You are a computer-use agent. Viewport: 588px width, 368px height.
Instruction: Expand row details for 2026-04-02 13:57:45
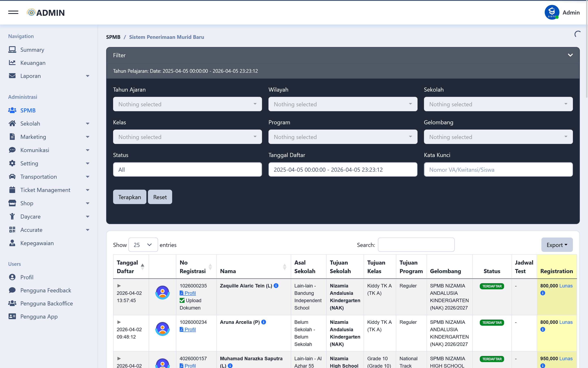119,286
